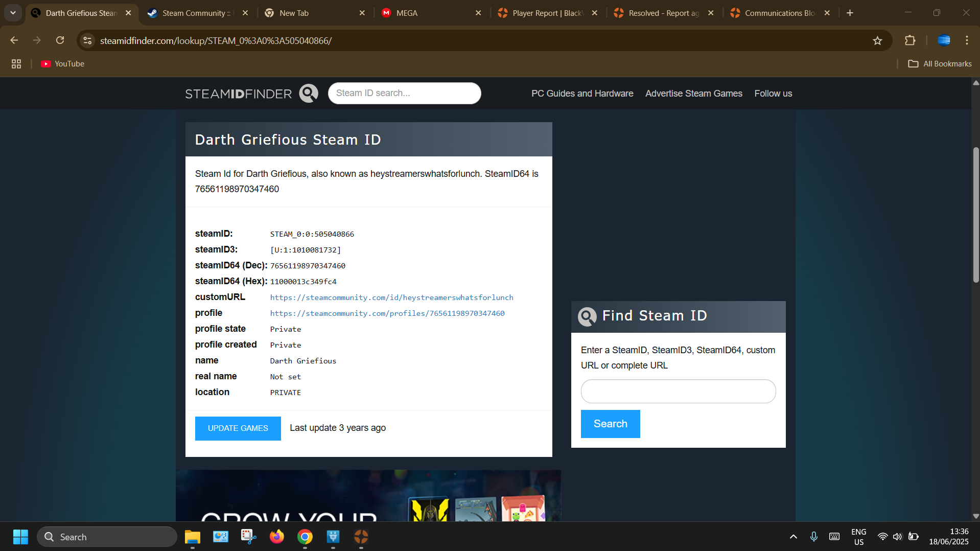Open Chrome from taskbar
The image size is (980, 551).
(305, 537)
